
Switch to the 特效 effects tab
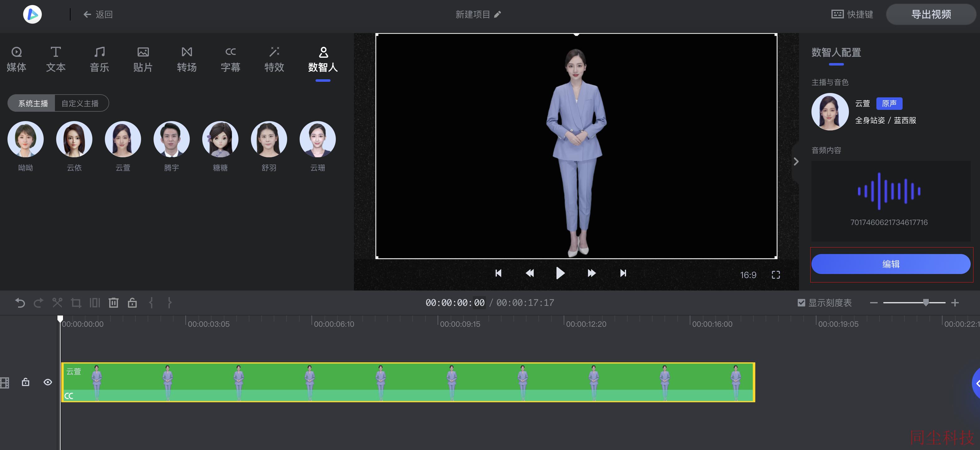[x=274, y=59]
